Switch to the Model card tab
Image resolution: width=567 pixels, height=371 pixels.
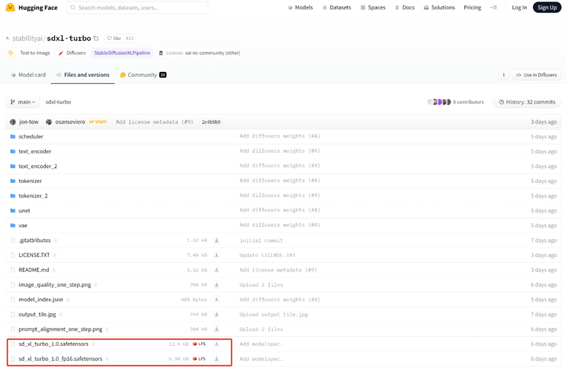tap(28, 75)
